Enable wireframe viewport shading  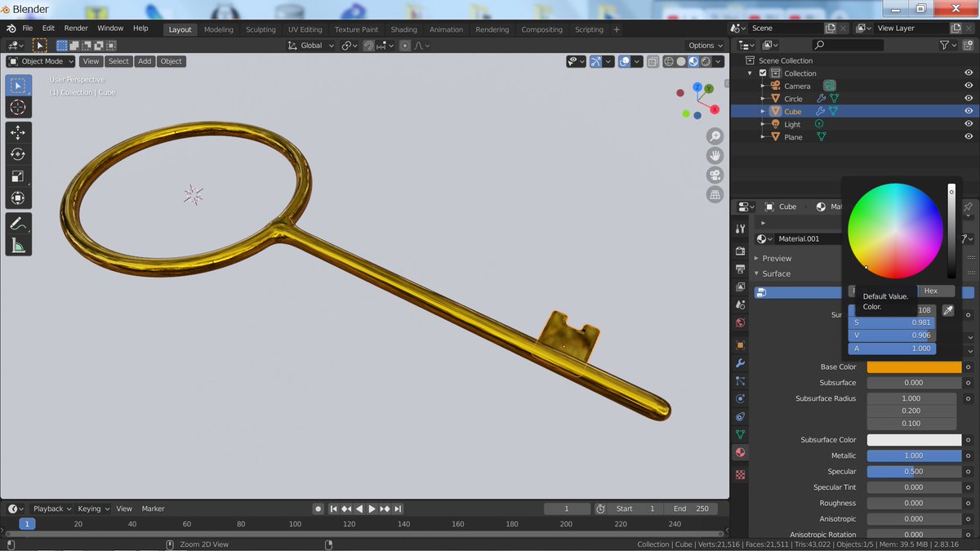point(669,61)
